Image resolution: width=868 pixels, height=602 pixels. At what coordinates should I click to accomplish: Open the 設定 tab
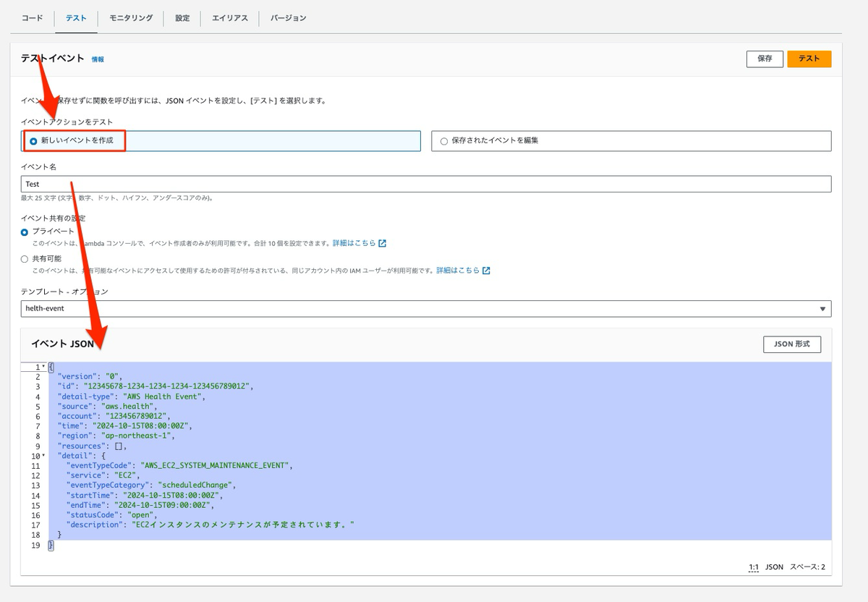coord(182,18)
